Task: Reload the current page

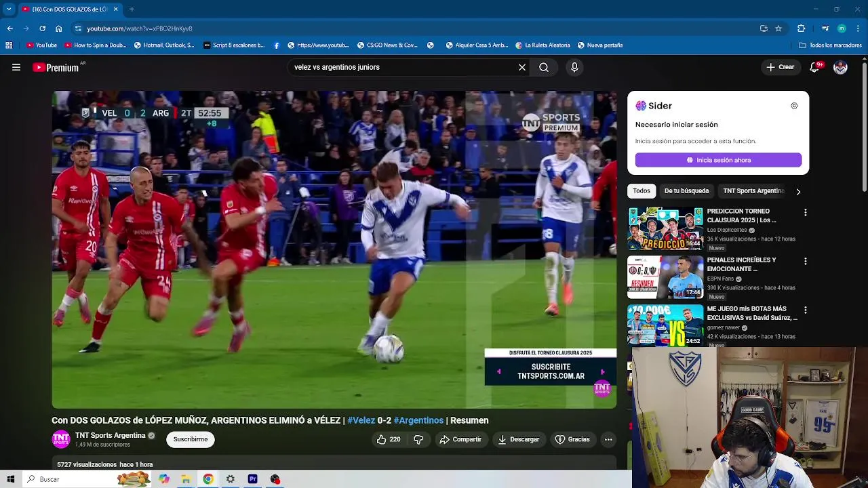Action: (42, 28)
